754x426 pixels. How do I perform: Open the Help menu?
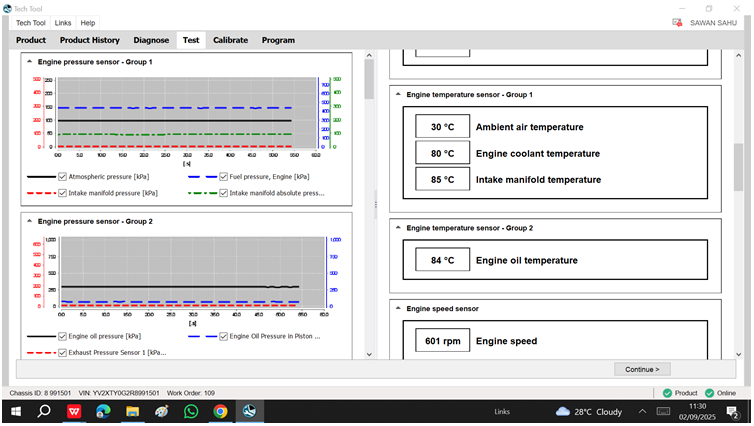coord(88,23)
